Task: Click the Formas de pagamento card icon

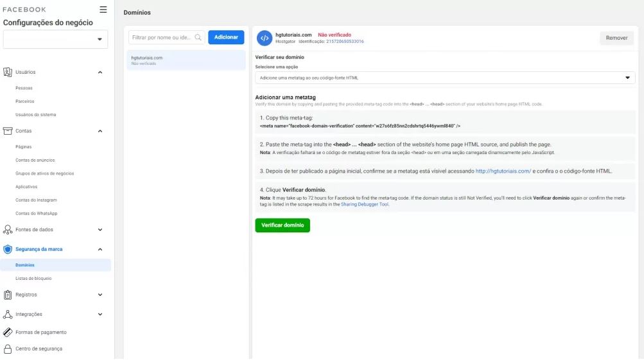Action: tap(8, 332)
